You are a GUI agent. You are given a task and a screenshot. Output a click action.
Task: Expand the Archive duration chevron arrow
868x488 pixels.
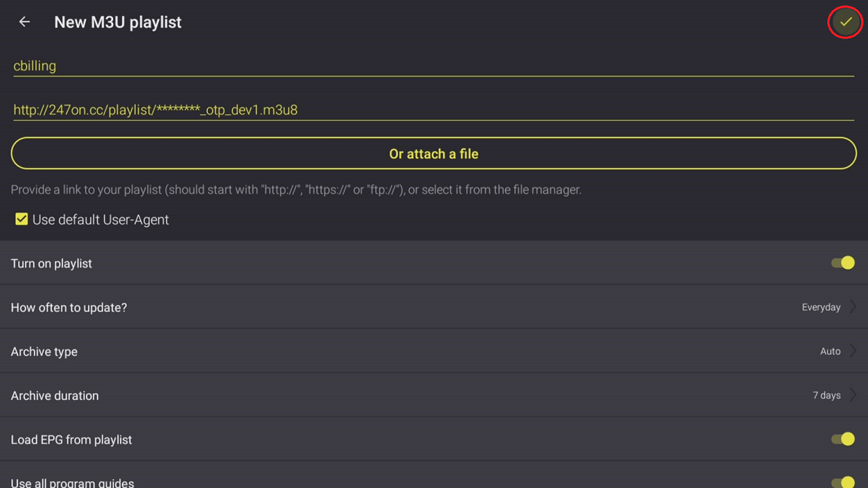(x=853, y=395)
